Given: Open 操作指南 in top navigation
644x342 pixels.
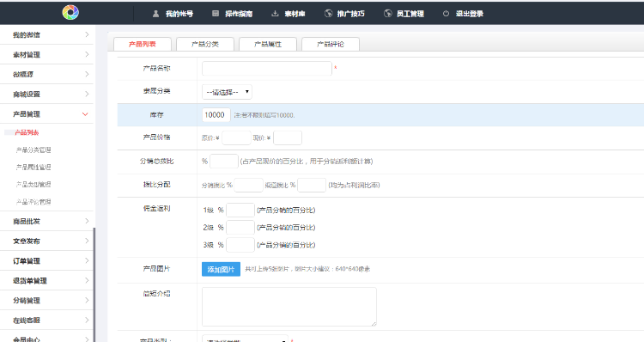Looking at the screenshot, I should [239, 14].
